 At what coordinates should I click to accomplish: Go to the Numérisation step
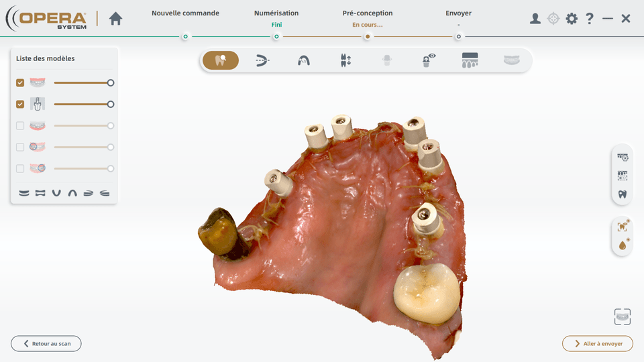pos(276,13)
